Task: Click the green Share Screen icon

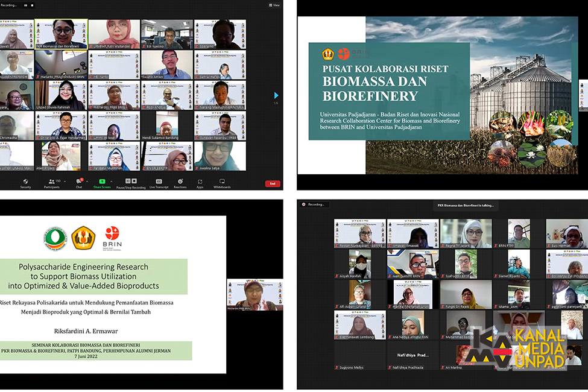Action: [102, 181]
